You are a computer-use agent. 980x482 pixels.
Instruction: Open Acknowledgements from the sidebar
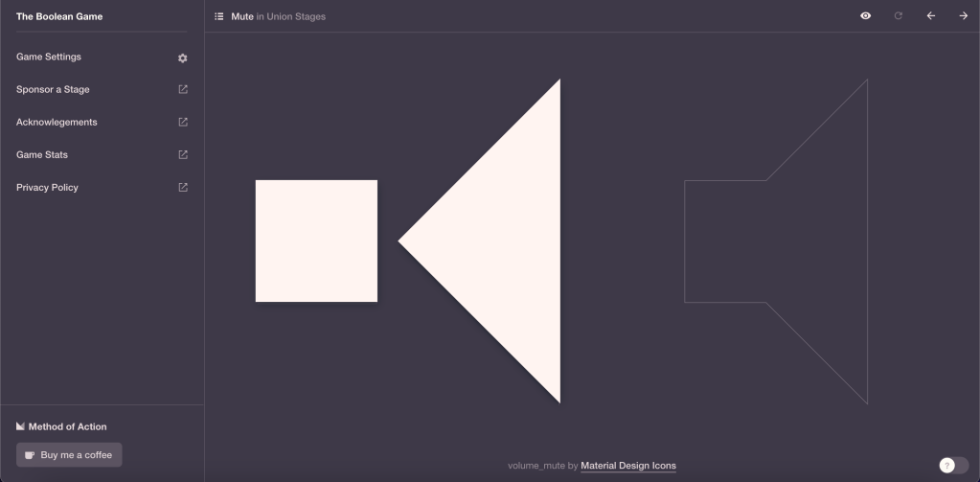click(x=57, y=123)
